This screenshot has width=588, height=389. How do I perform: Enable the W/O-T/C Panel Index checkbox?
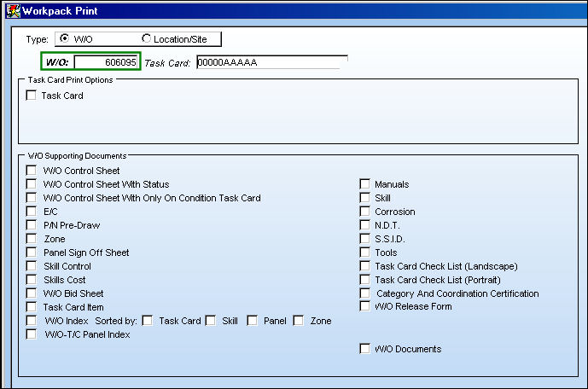[31, 334]
